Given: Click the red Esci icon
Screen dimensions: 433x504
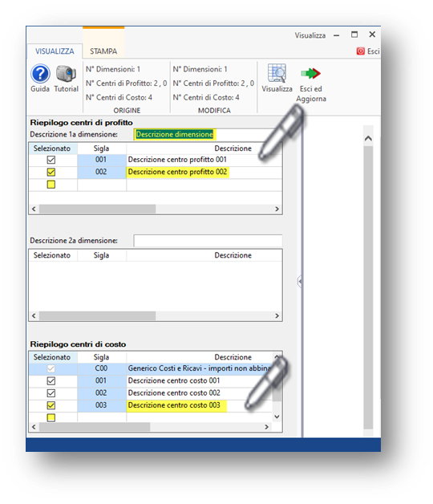Looking at the screenshot, I should [x=361, y=51].
